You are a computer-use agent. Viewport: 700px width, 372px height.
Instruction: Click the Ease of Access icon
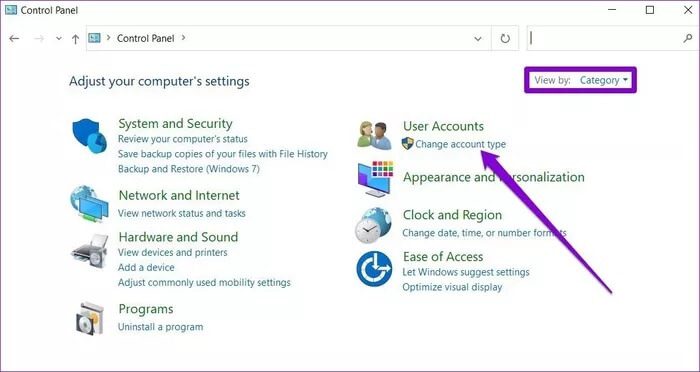[374, 268]
